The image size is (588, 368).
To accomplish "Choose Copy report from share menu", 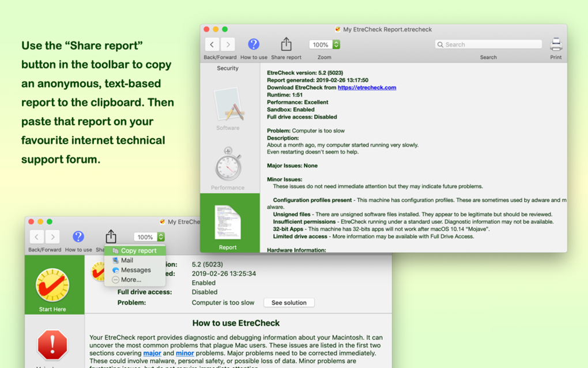I will tap(135, 250).
